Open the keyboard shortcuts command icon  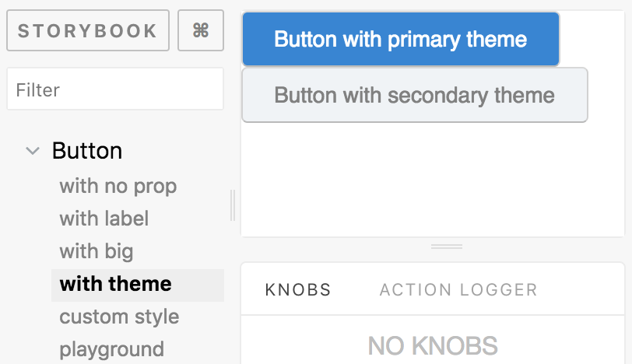[x=201, y=30]
